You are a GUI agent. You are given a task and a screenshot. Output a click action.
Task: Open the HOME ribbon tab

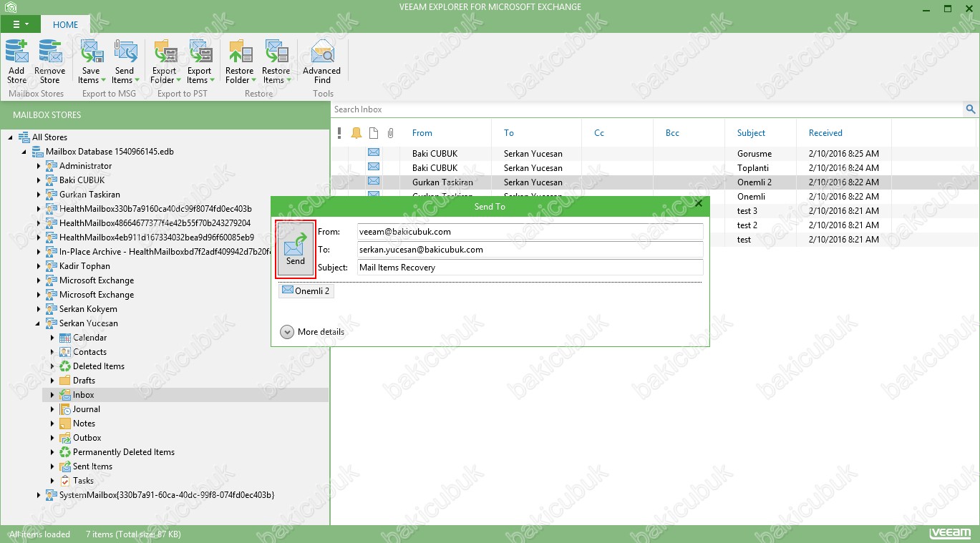click(65, 24)
